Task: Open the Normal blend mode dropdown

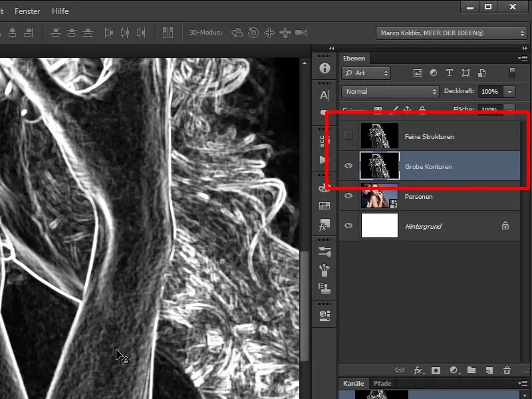Action: (x=390, y=92)
